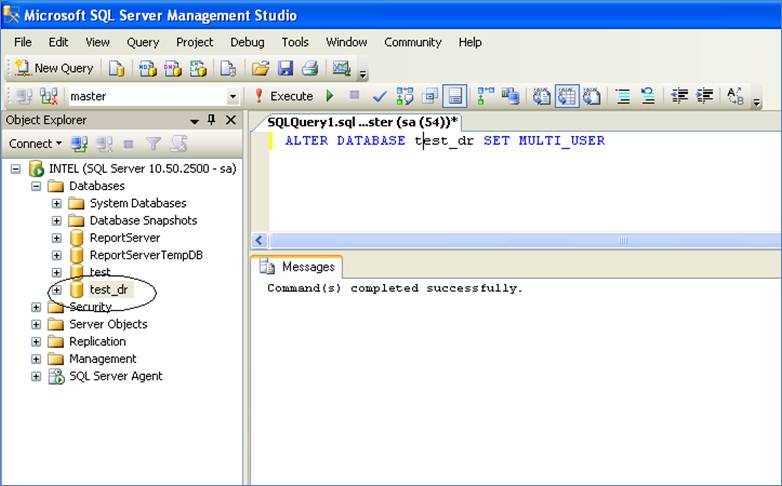Screen dimensions: 782x486
Task: Toggle auto-hide pin on Object Explorer
Action: click(211, 120)
